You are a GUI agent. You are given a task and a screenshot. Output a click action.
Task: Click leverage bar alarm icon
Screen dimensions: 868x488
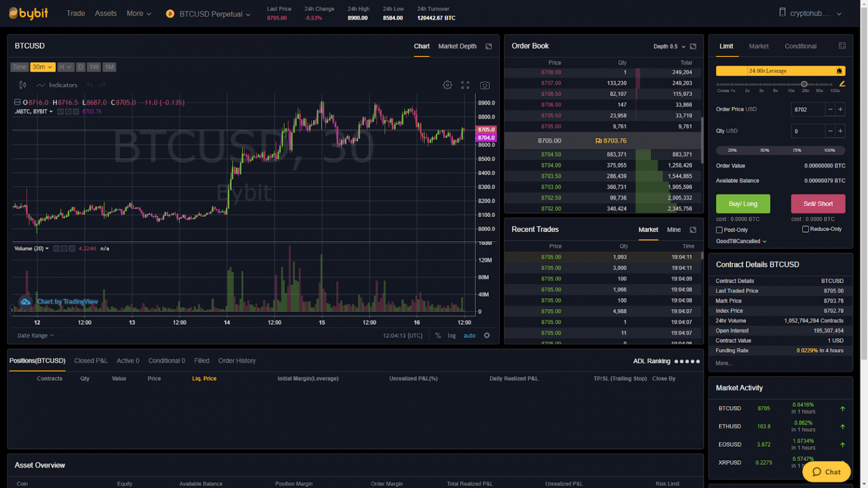[839, 71]
